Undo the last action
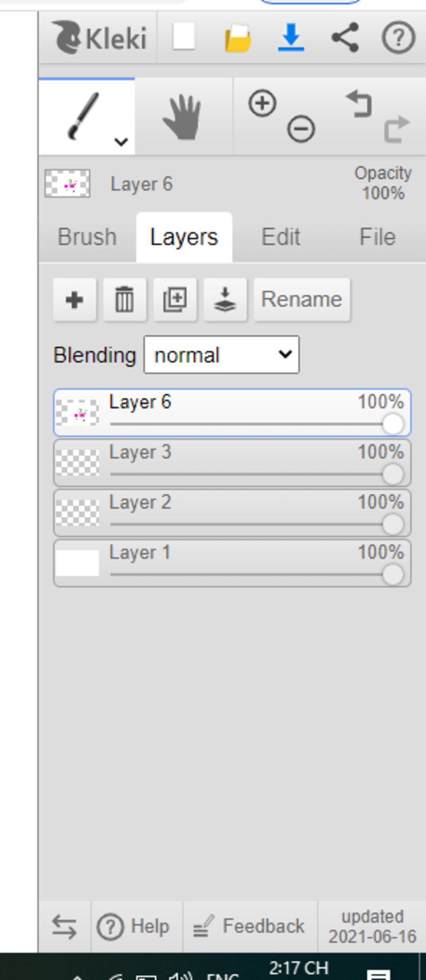426x980 pixels. 359,104
